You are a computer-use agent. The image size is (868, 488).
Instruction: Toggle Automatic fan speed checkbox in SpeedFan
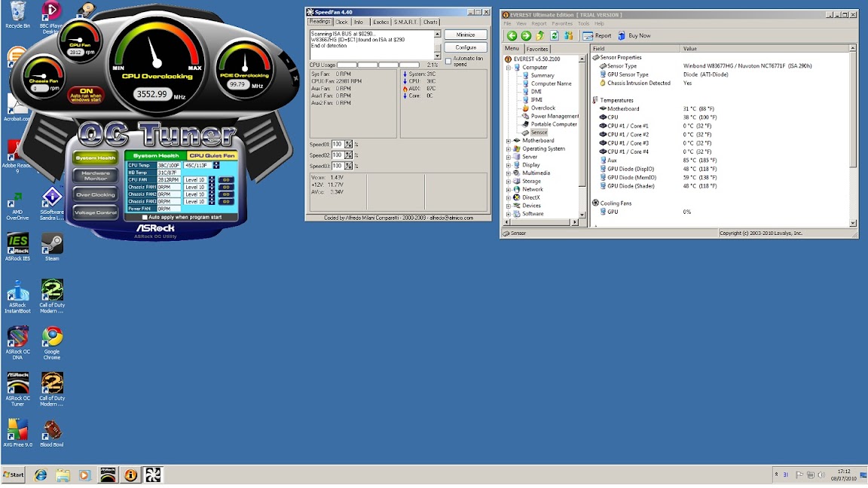tap(448, 61)
